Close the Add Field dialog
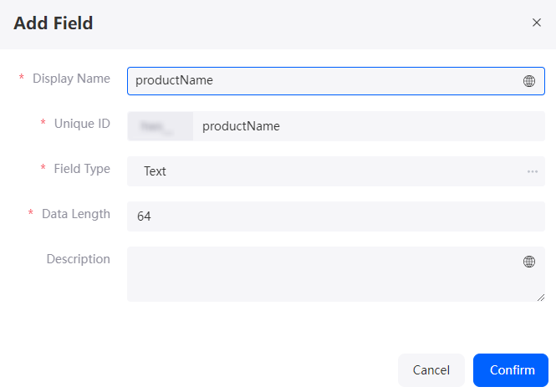 (537, 23)
